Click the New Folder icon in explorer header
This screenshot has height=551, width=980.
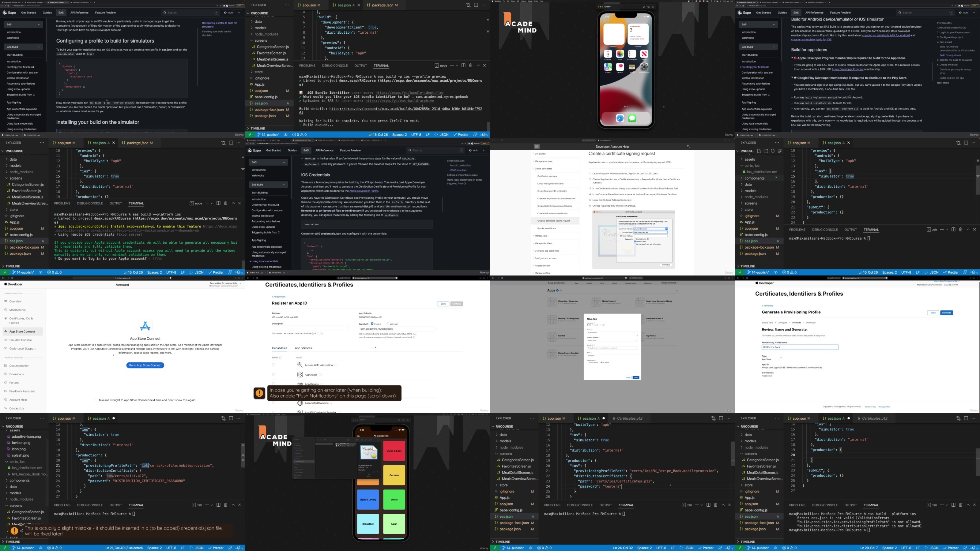coord(766,151)
